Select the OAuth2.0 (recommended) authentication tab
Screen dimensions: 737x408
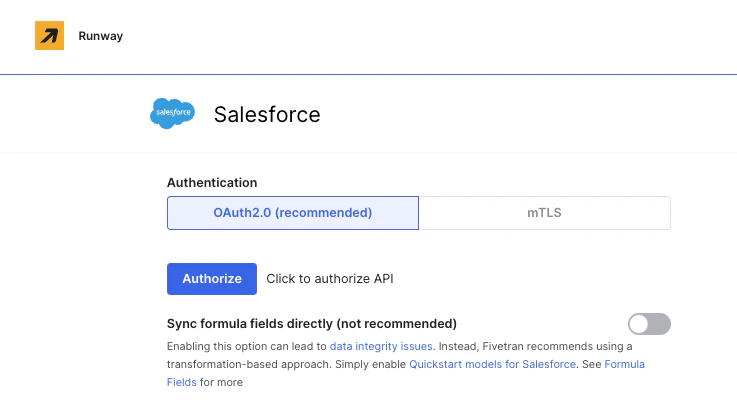293,213
